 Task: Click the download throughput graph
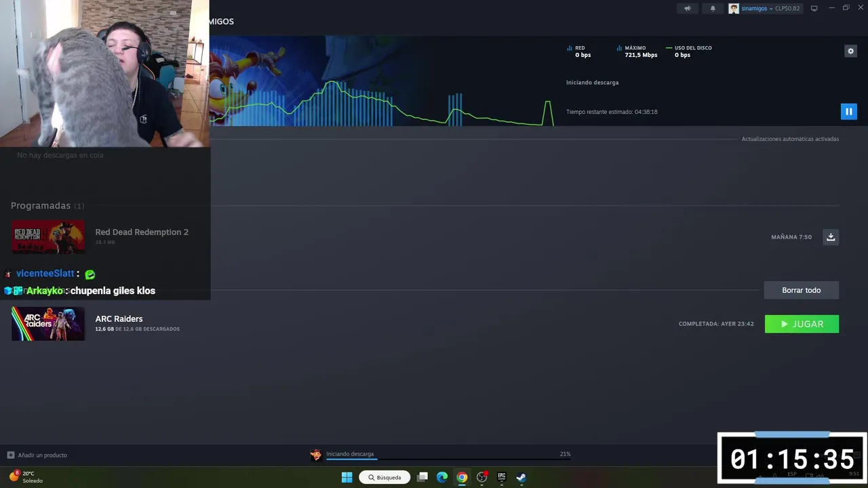(382, 102)
